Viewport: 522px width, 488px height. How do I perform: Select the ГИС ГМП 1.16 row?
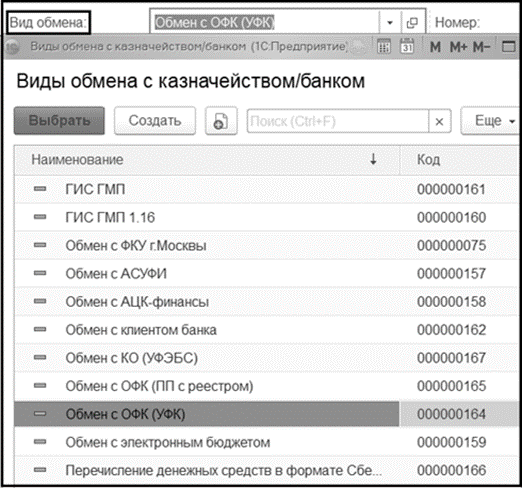(266, 217)
